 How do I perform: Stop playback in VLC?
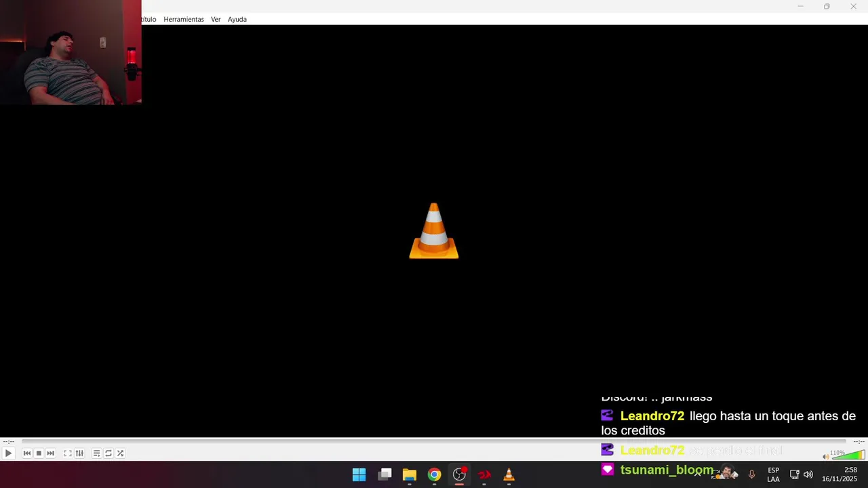point(39,453)
